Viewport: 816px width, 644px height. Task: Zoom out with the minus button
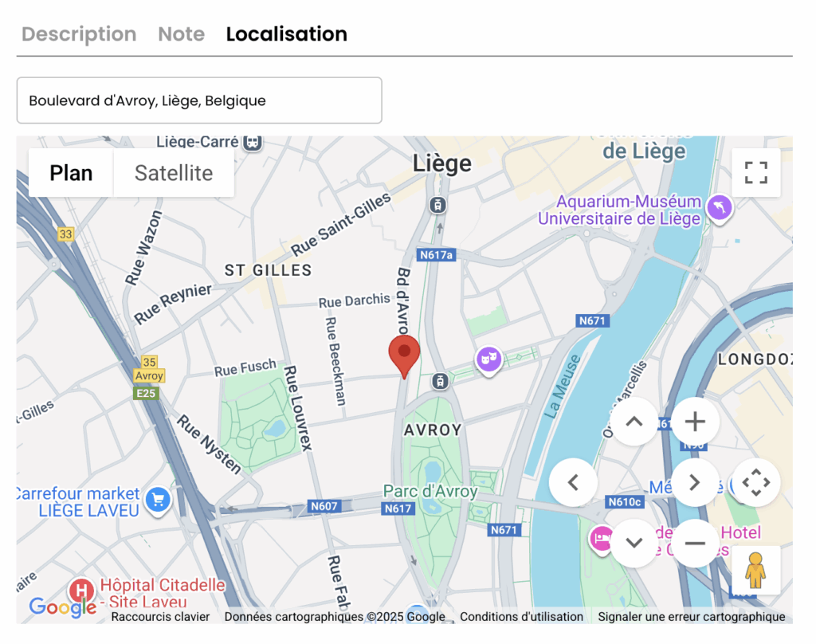[695, 543]
